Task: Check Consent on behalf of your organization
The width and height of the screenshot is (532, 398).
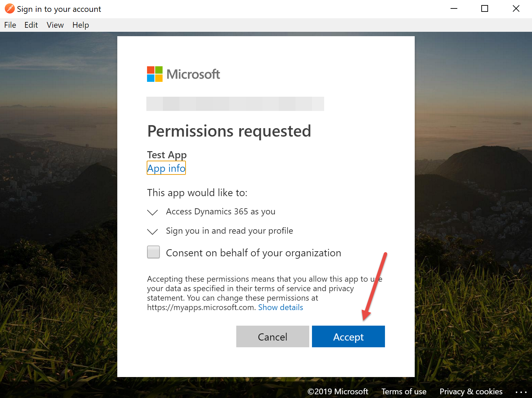Action: click(153, 252)
